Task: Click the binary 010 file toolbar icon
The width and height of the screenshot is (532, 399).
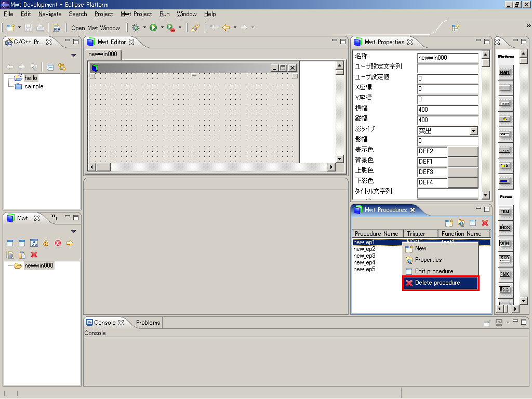Action: (56, 28)
